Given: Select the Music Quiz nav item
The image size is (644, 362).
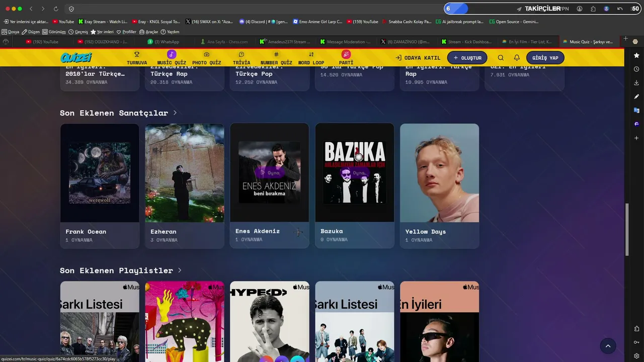Looking at the screenshot, I should (172, 58).
